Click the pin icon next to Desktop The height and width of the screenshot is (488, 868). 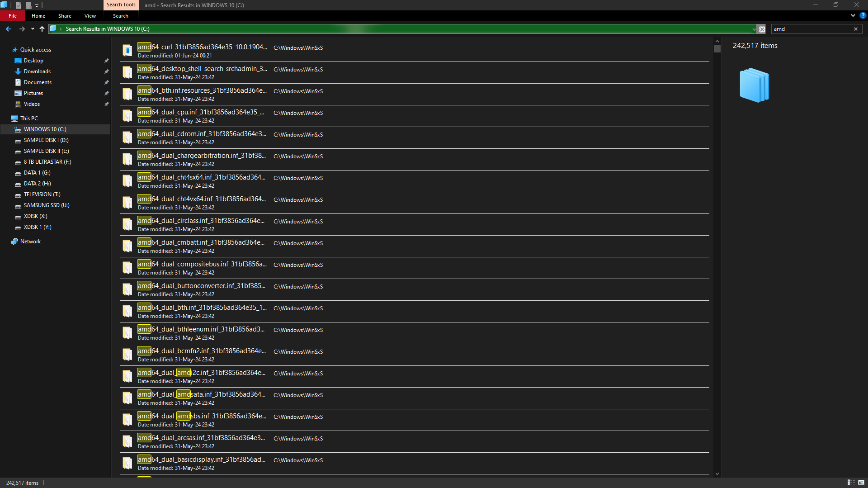point(107,61)
